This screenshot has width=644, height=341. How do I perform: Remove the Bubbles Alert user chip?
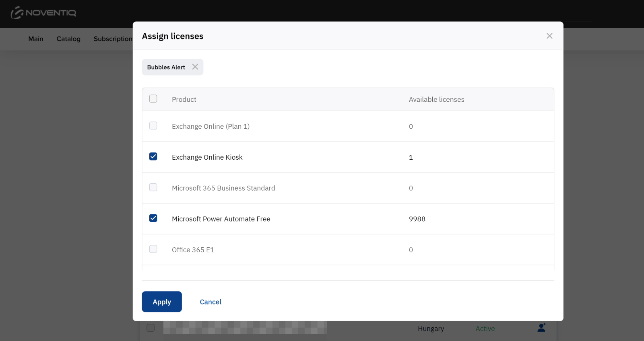pos(195,67)
